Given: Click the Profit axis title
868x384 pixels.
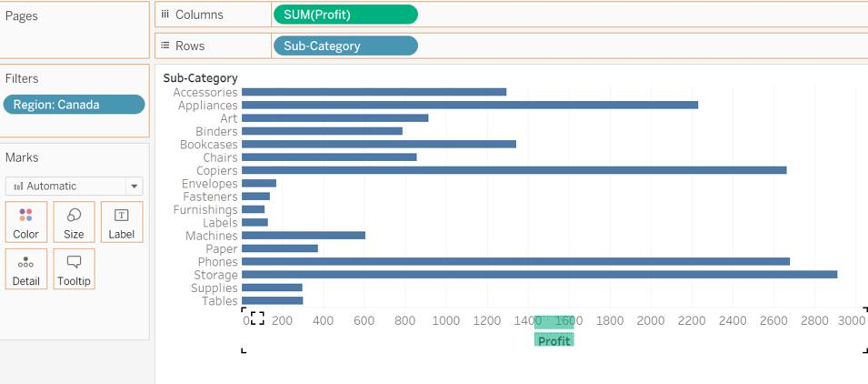Looking at the screenshot, I should pyautogui.click(x=554, y=340).
